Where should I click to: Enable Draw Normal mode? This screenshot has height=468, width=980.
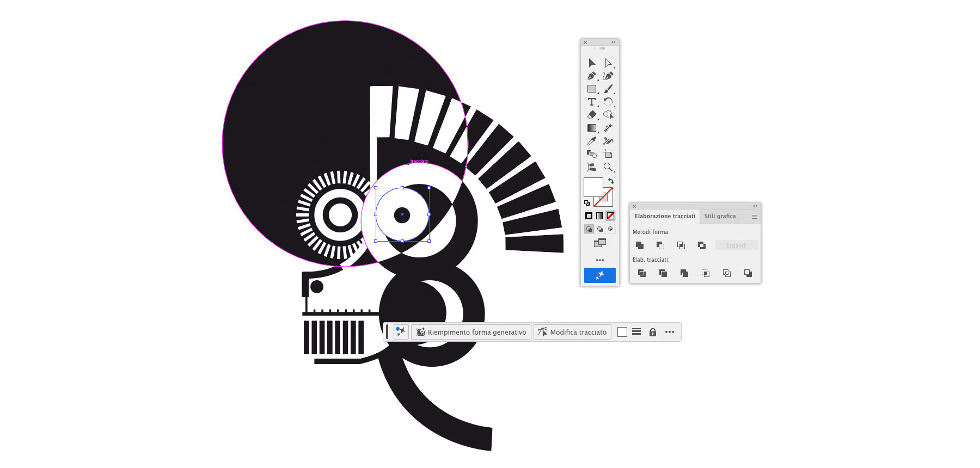589,229
